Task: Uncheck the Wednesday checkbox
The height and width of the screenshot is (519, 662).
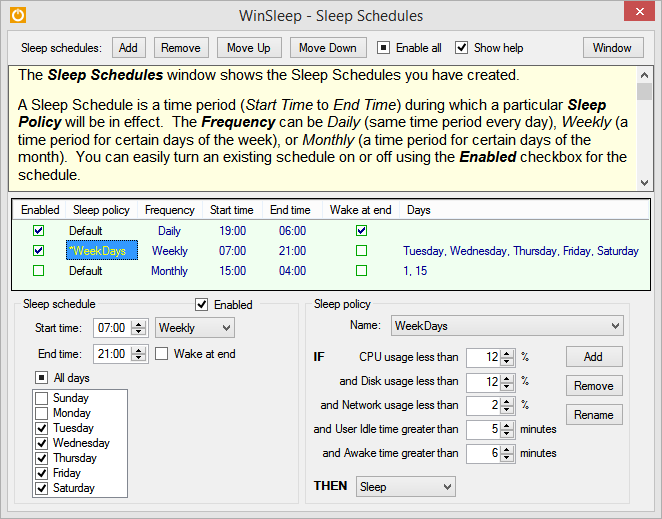Action: tap(41, 443)
